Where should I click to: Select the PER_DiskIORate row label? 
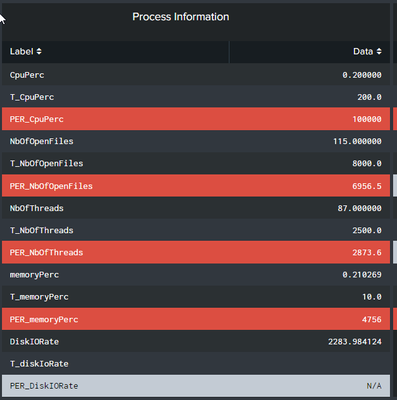44,386
